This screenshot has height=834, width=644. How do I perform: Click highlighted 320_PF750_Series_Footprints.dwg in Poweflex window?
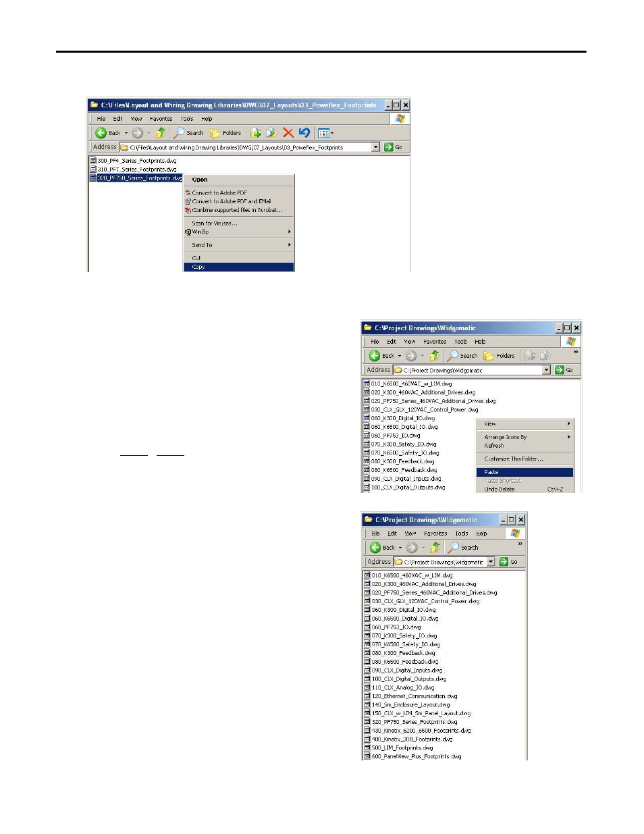pyautogui.click(x=136, y=178)
